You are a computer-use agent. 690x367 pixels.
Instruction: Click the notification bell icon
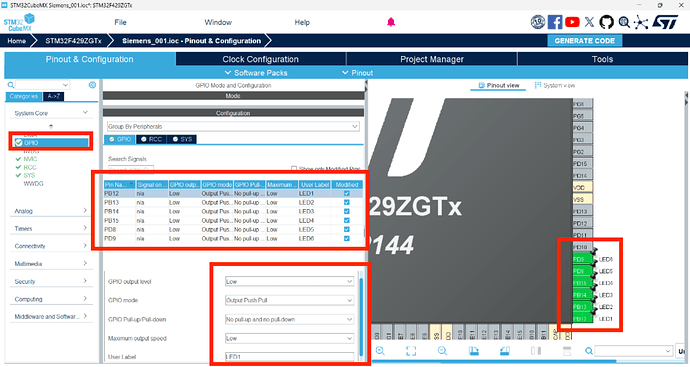point(391,22)
